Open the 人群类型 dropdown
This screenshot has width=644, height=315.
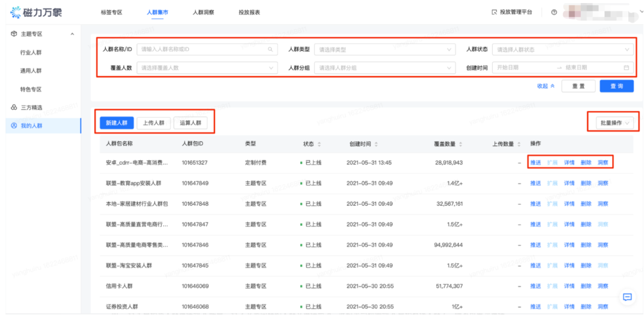coord(385,50)
